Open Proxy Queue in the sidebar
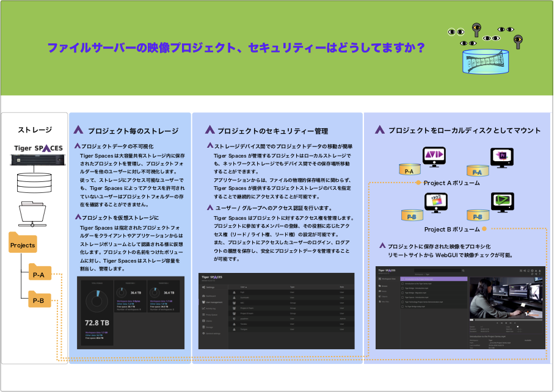The height and width of the screenshot is (392, 557). 209,315
